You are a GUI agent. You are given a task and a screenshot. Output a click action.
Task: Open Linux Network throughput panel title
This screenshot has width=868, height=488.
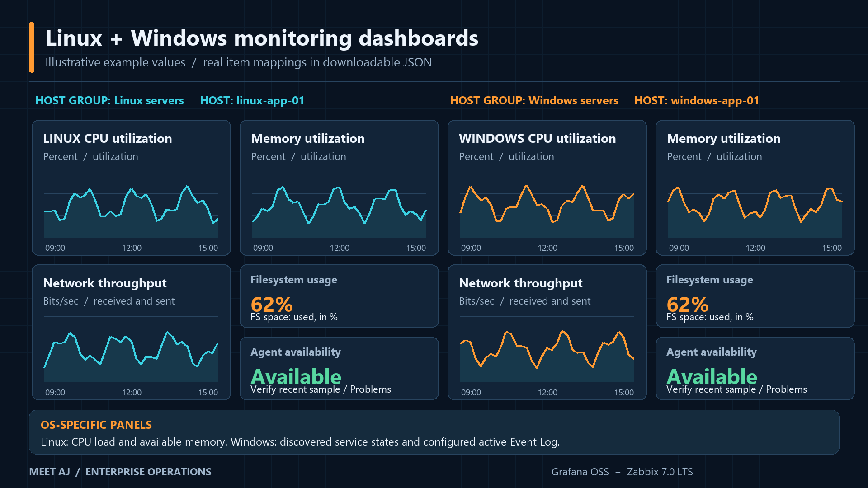[105, 283]
